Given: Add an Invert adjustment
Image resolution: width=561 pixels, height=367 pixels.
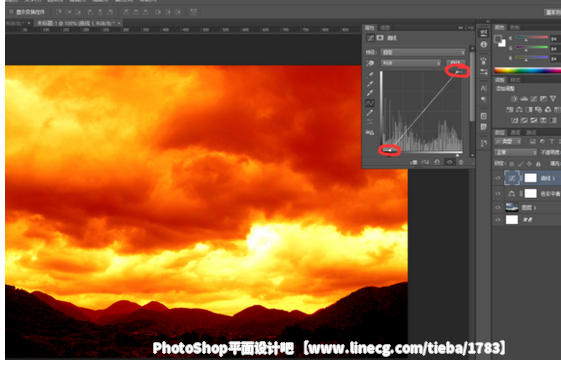Looking at the screenshot, I should (515, 121).
